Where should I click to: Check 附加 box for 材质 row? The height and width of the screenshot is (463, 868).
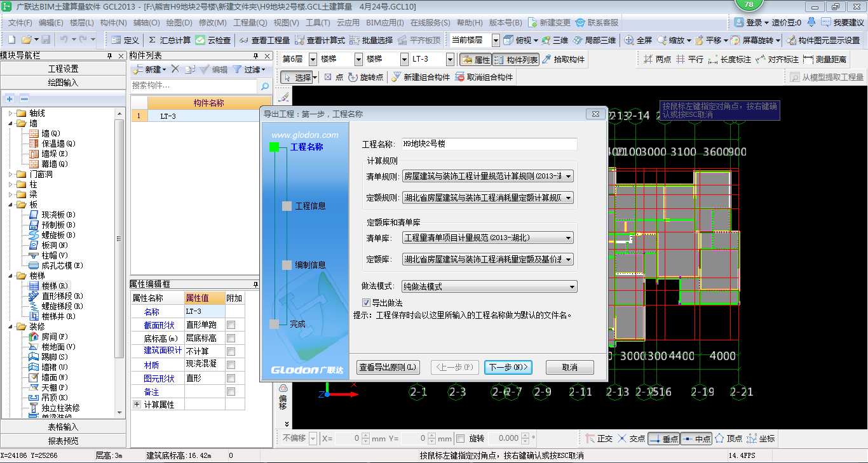point(231,365)
